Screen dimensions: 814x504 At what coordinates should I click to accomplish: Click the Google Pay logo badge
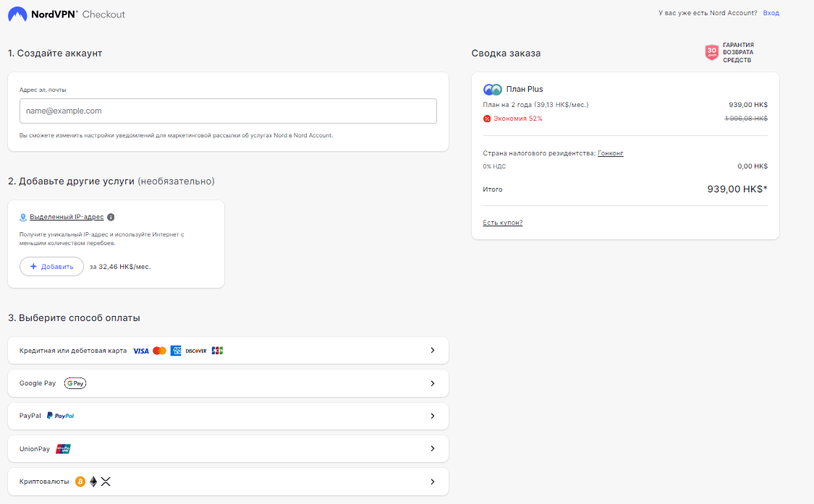pos(75,383)
